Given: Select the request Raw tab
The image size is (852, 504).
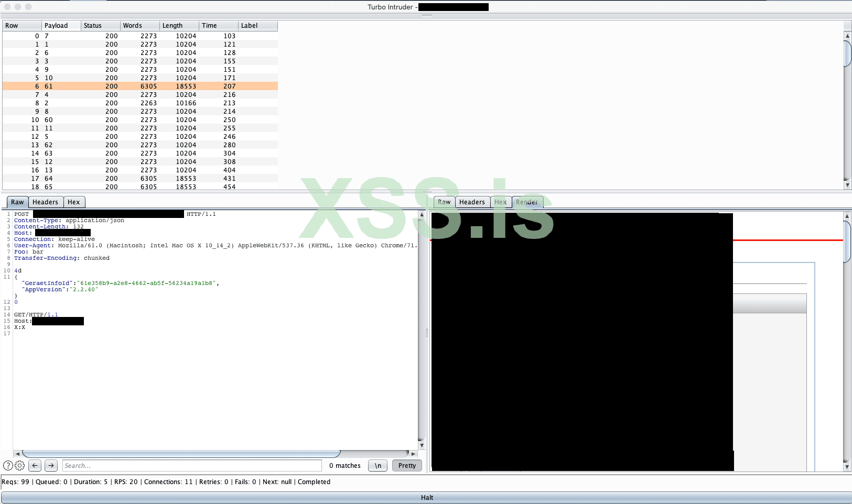Looking at the screenshot, I should [17, 202].
